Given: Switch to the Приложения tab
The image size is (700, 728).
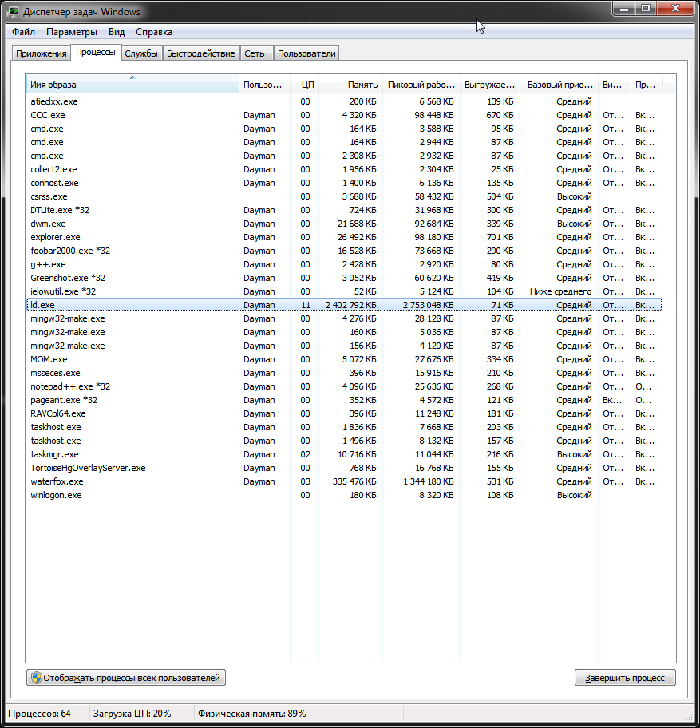Looking at the screenshot, I should coord(42,53).
